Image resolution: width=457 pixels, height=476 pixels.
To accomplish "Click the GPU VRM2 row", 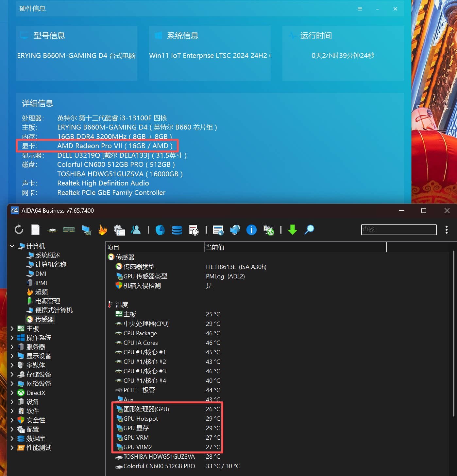I will (x=168, y=447).
